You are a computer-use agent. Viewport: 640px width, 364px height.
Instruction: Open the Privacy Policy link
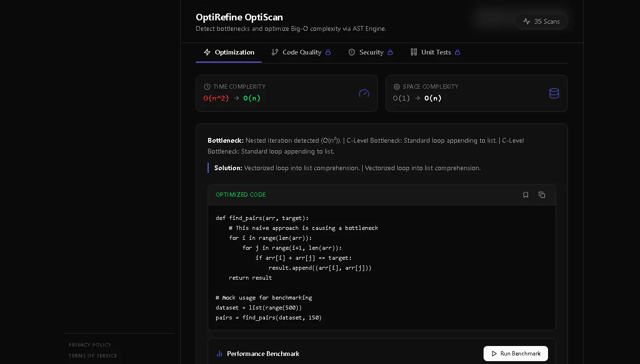[x=90, y=345]
